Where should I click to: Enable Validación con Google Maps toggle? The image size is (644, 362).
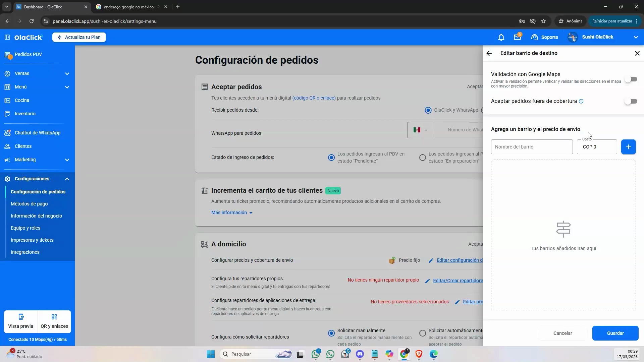[x=631, y=79]
